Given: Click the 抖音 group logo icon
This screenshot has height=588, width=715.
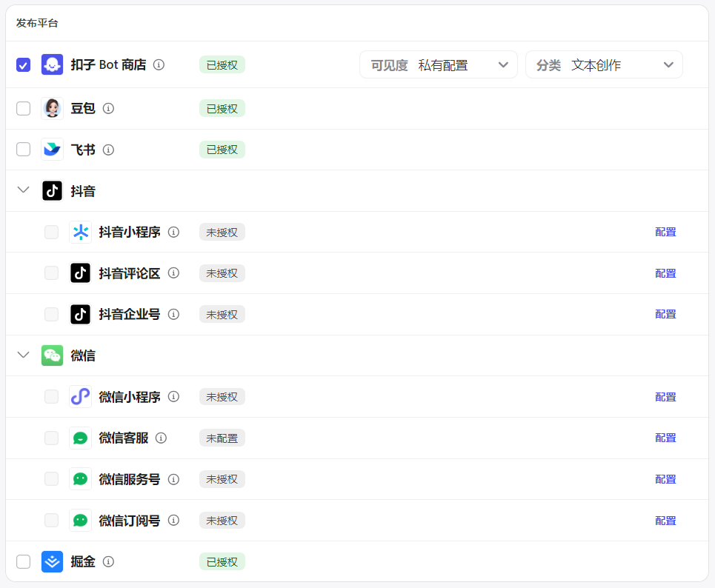Looking at the screenshot, I should click(x=52, y=190).
